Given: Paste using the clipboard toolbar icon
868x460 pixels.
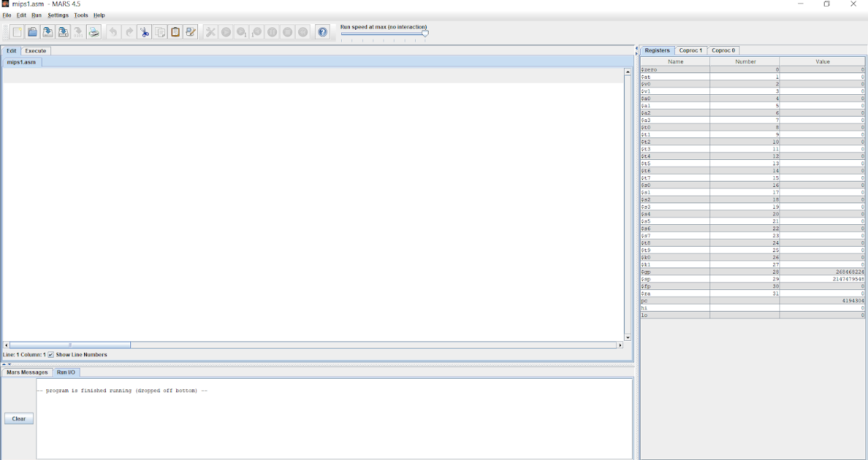Looking at the screenshot, I should tap(176, 32).
